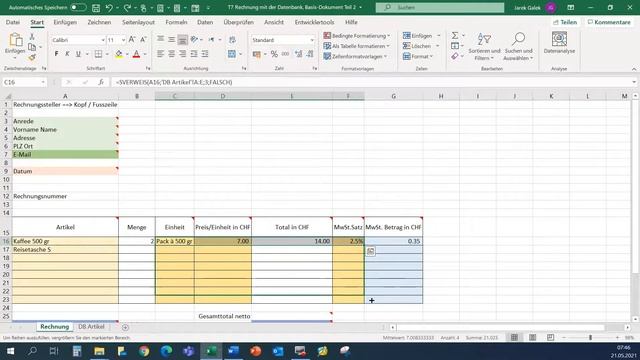Open Als Tabelle formatieren dropdown
Screen dimensions: 640x360
pyautogui.click(x=357, y=46)
